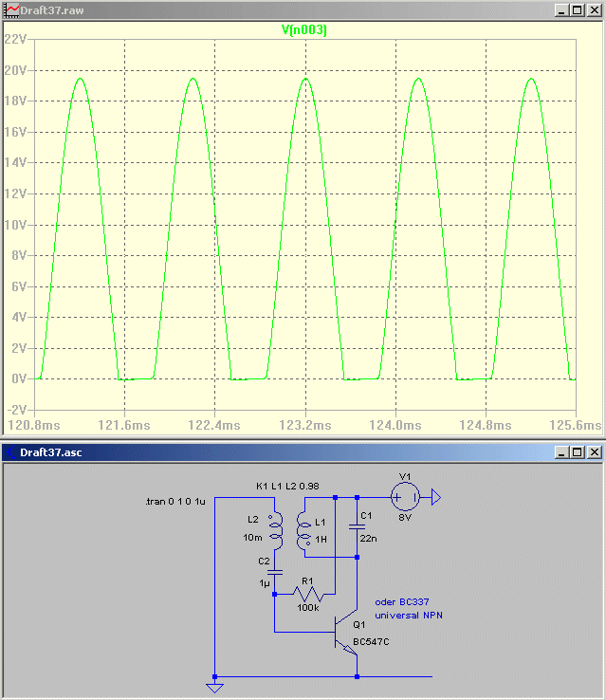Click the 121.6ms time axis label
This screenshot has height=700, width=606.
tap(124, 425)
